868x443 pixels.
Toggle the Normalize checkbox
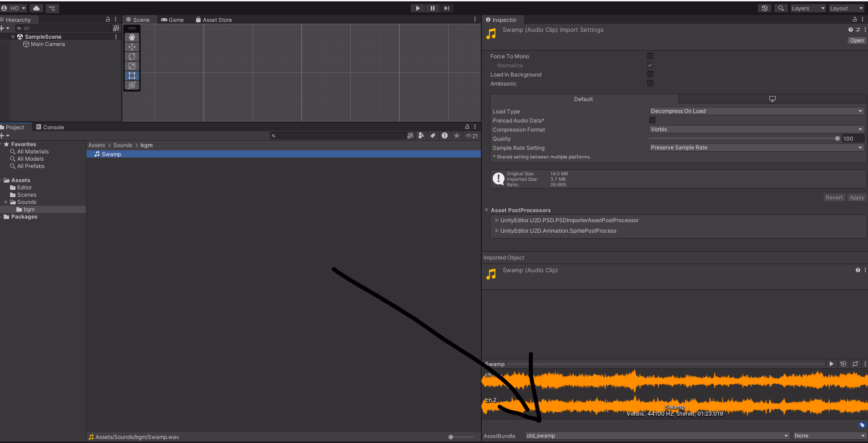coord(650,65)
